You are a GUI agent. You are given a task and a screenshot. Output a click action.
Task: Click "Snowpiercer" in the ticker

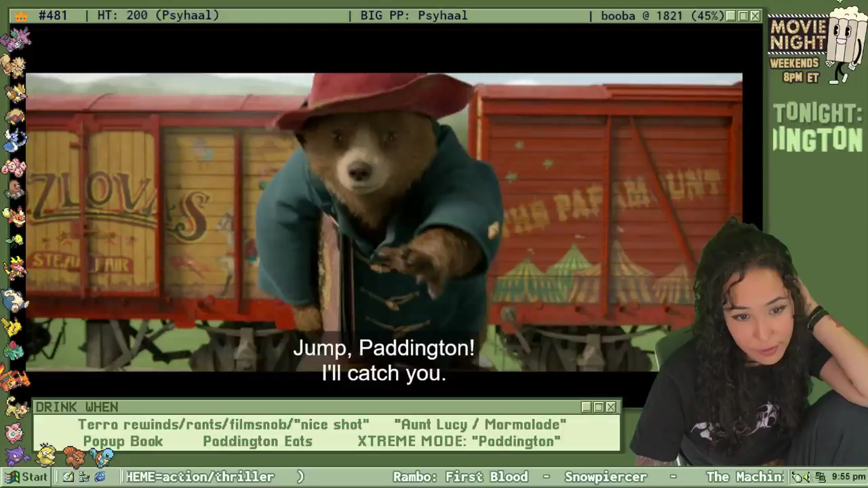[605, 477]
